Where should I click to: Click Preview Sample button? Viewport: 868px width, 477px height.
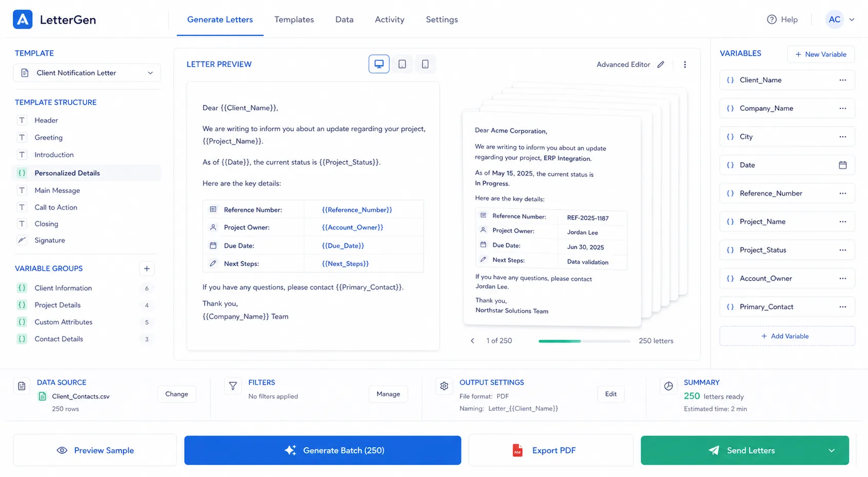tap(95, 450)
